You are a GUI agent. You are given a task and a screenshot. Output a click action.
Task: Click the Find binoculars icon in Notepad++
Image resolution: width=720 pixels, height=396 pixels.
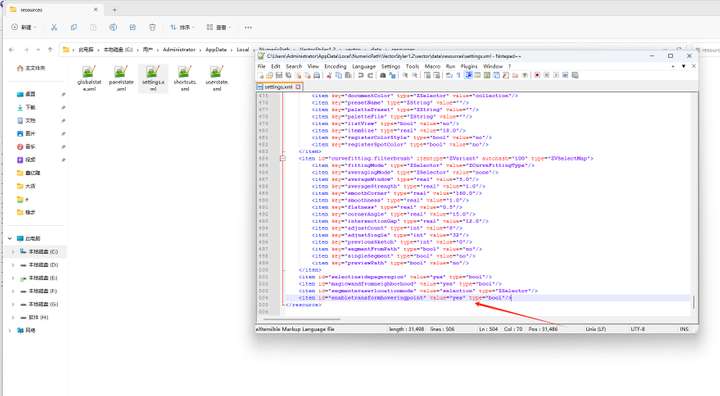[382, 75]
